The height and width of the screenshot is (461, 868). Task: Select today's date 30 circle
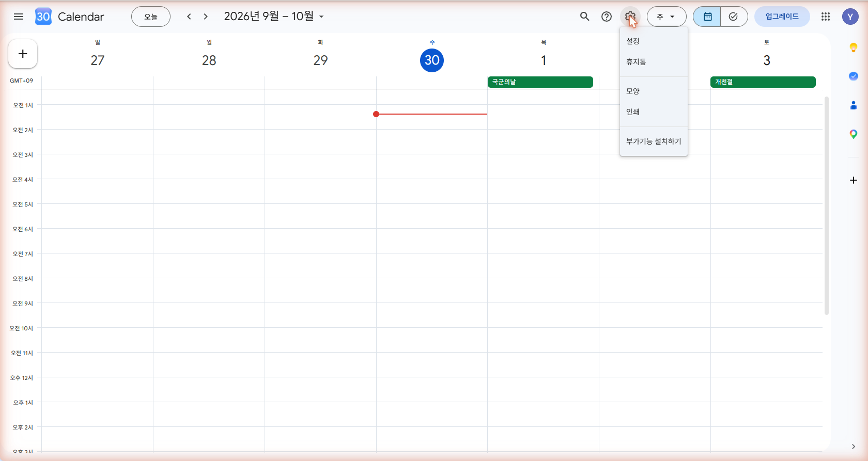[x=432, y=60]
